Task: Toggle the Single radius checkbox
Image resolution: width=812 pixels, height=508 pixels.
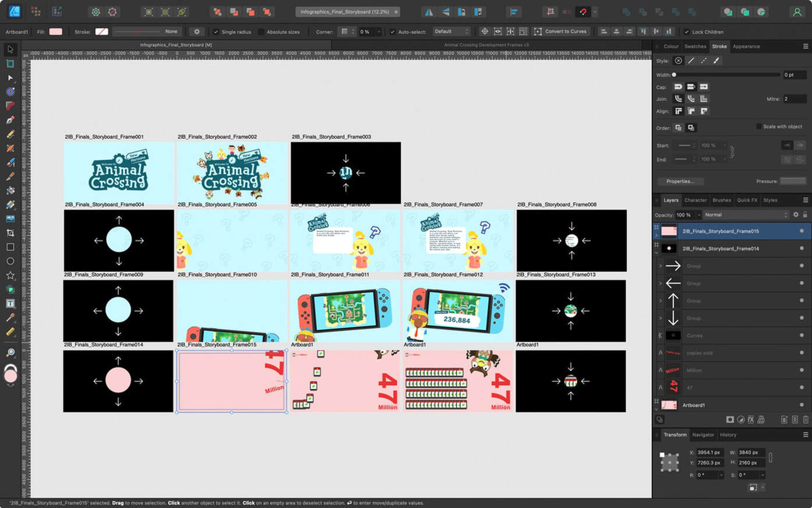Action: (216, 32)
